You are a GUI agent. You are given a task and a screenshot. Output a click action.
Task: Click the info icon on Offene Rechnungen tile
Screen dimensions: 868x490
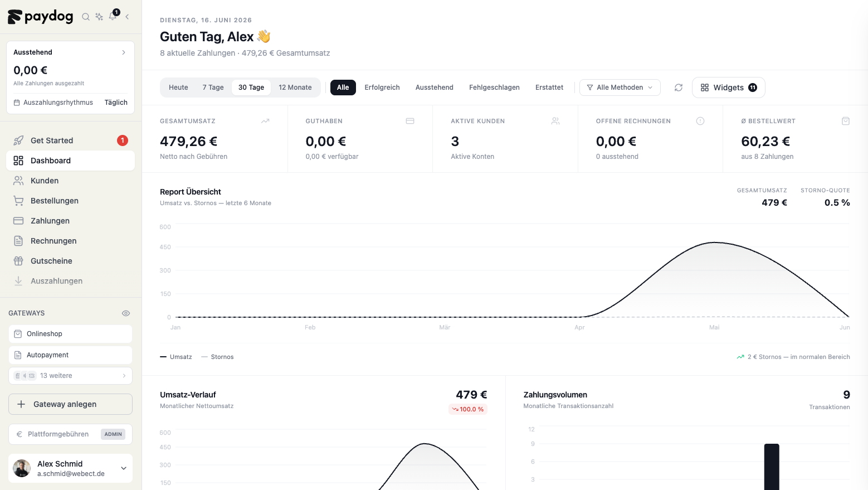[700, 121]
